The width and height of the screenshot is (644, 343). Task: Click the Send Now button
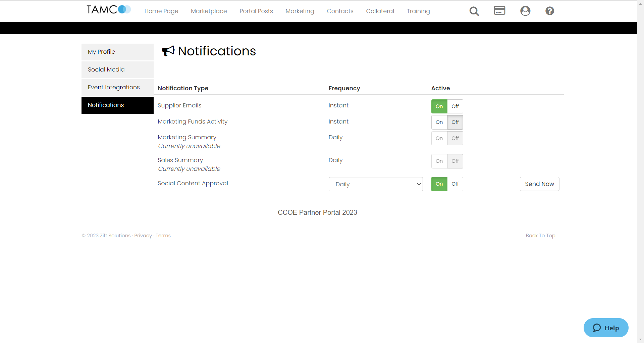tap(539, 184)
